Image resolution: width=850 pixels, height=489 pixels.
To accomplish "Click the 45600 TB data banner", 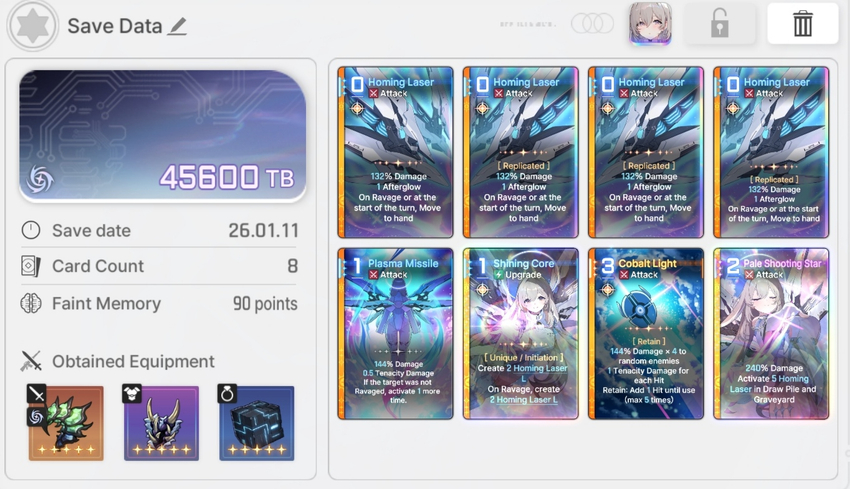I will click(x=163, y=136).
